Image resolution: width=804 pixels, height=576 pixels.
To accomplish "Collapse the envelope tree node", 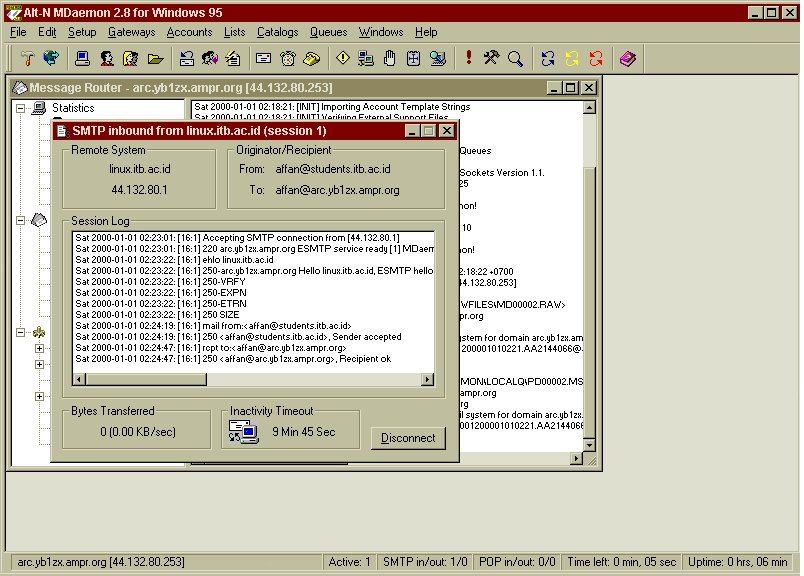I will pos(21,220).
